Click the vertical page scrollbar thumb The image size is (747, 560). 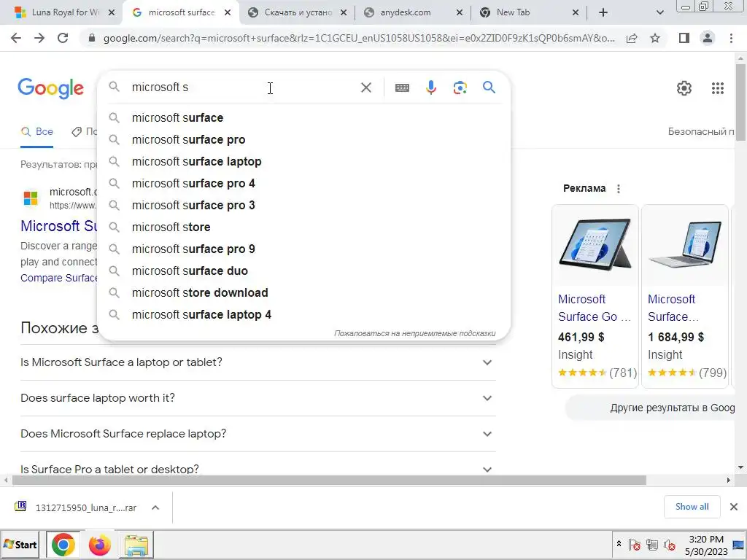[x=740, y=102]
